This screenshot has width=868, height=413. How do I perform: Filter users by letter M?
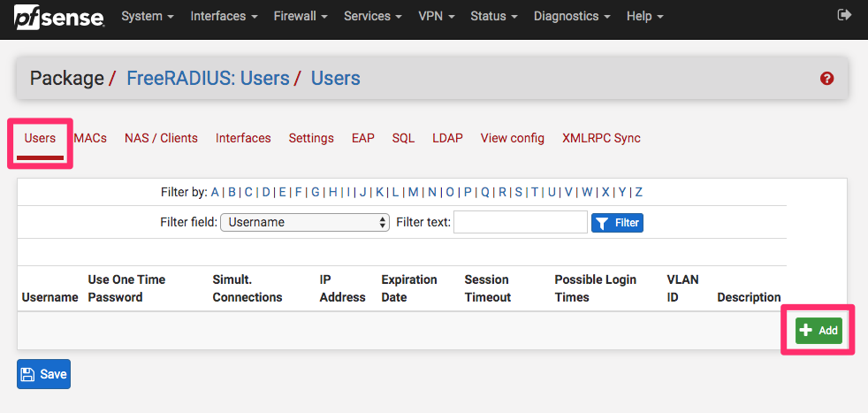click(414, 193)
